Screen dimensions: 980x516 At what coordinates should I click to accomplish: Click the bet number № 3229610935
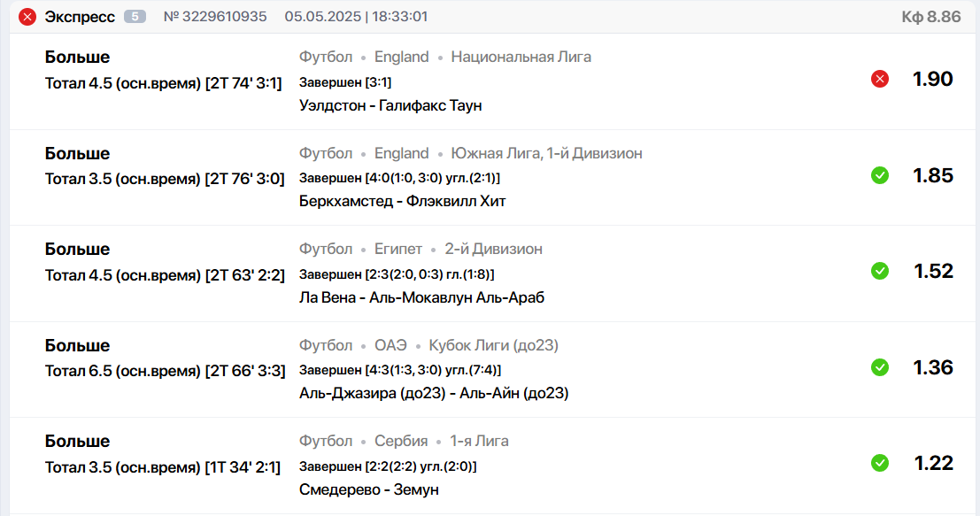pos(215,17)
